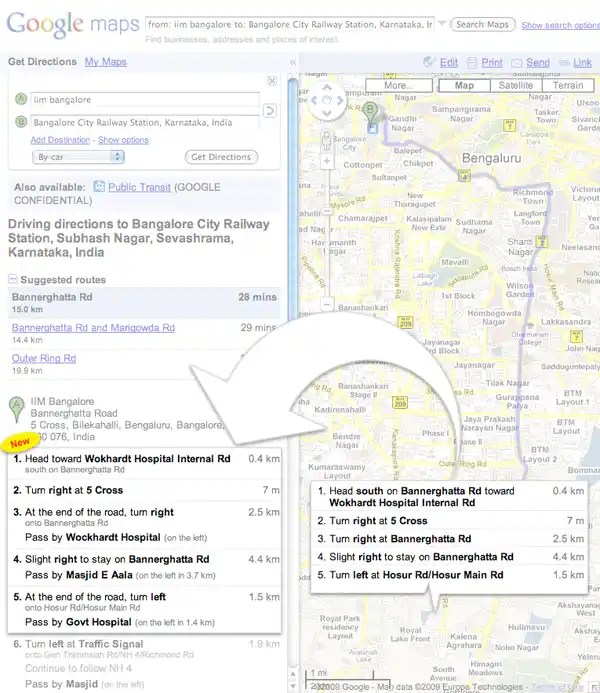Click the center hand pan control
The height and width of the screenshot is (693, 600).
pos(327,100)
